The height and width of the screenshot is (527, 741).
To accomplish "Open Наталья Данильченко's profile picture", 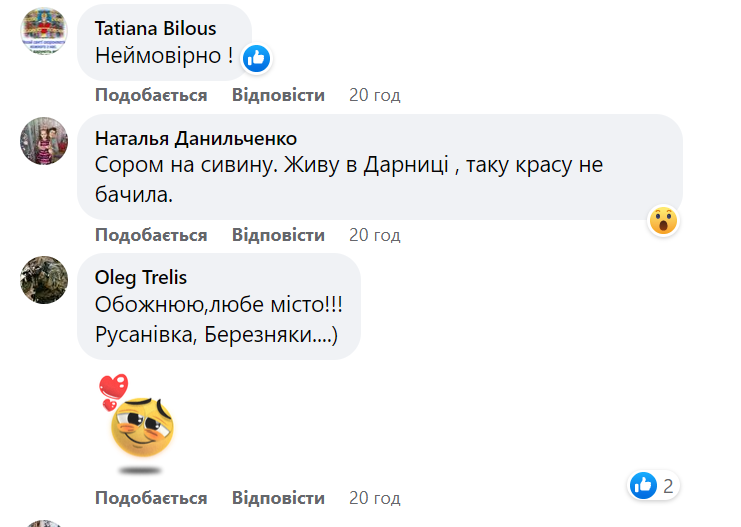I will 44,139.
